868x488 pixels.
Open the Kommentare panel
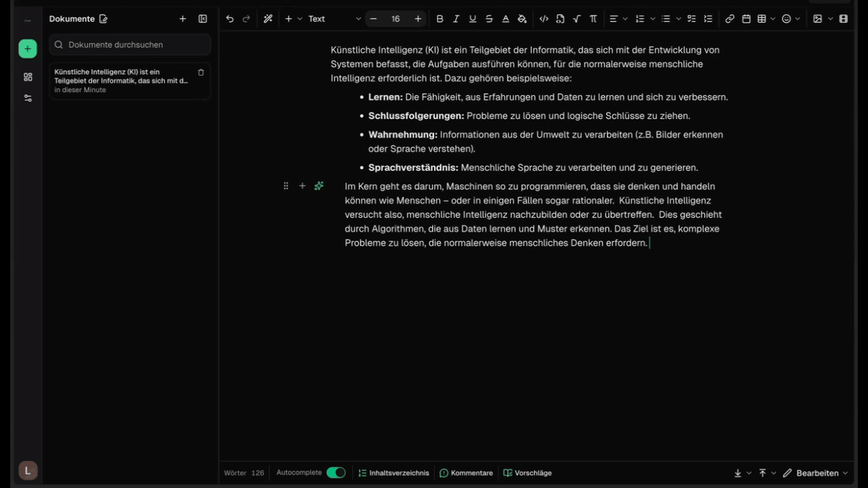click(467, 473)
